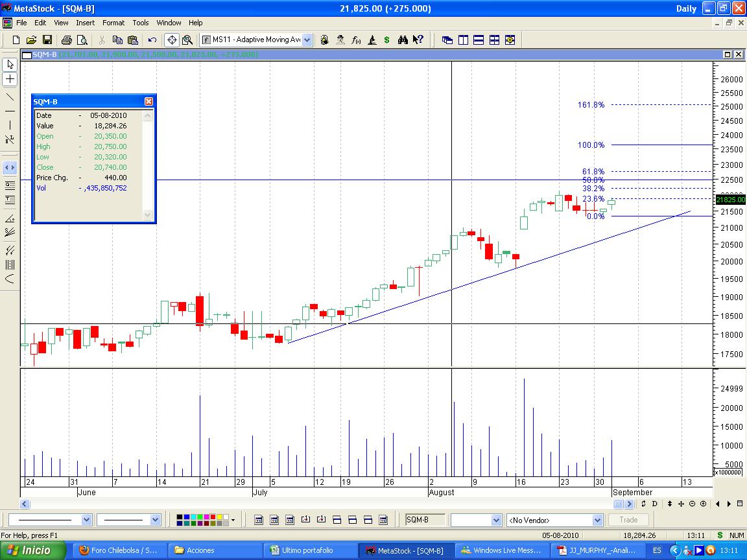Open Ultimo portafolio from the taskbar

(307, 550)
